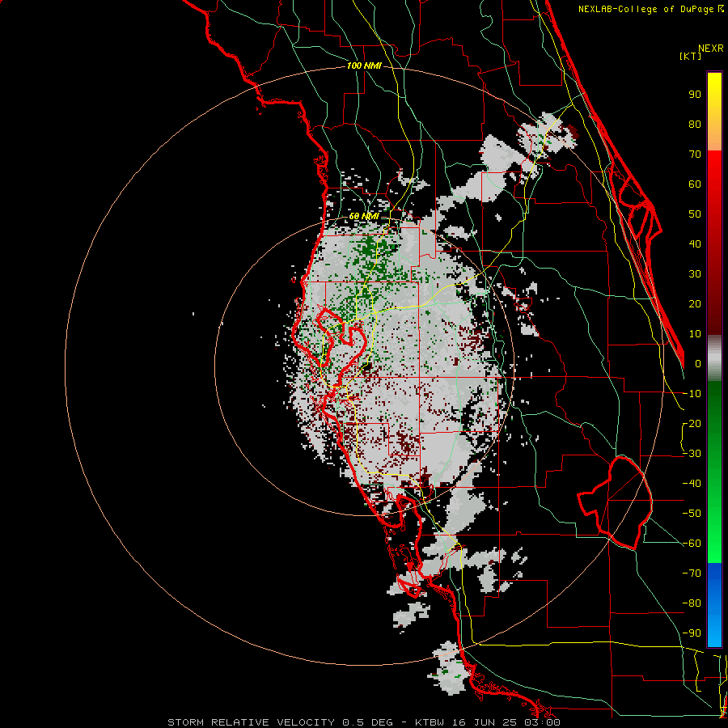Click the -30 value on velocity scale
The image size is (728, 728).
(692, 454)
